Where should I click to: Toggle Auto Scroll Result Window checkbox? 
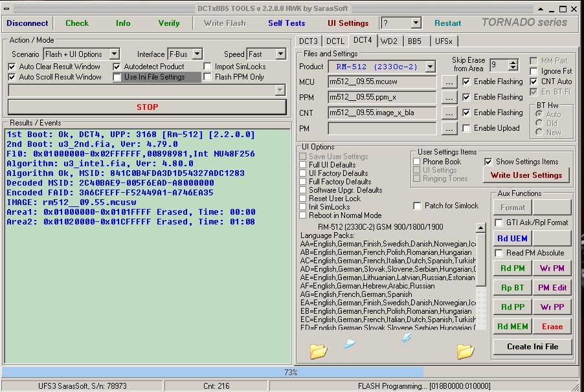(x=12, y=77)
